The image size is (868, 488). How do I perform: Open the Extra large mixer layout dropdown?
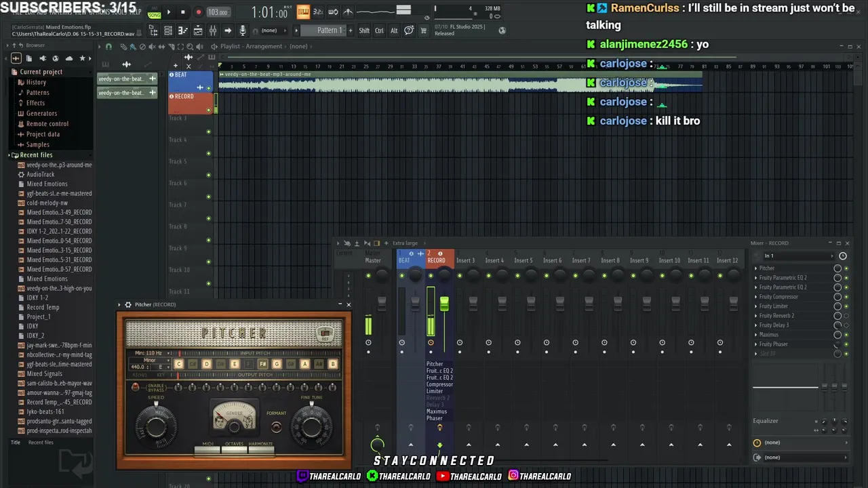(x=405, y=243)
